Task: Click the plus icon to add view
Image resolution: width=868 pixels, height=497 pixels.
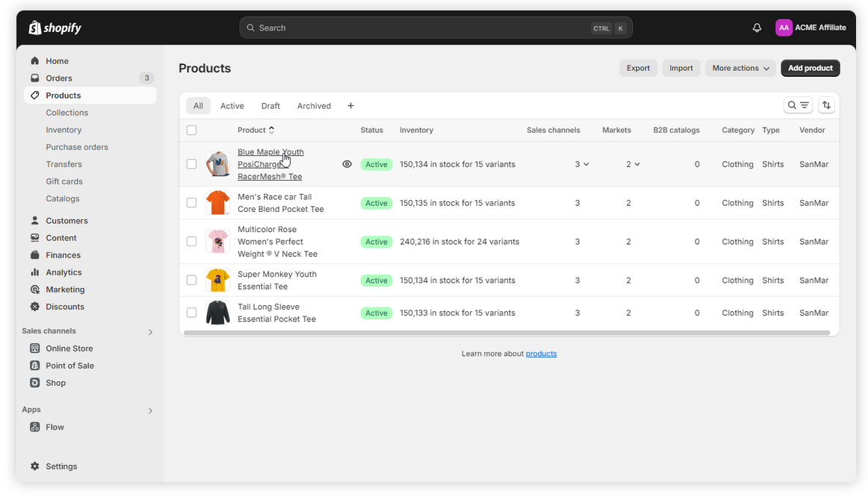Action: pyautogui.click(x=350, y=106)
